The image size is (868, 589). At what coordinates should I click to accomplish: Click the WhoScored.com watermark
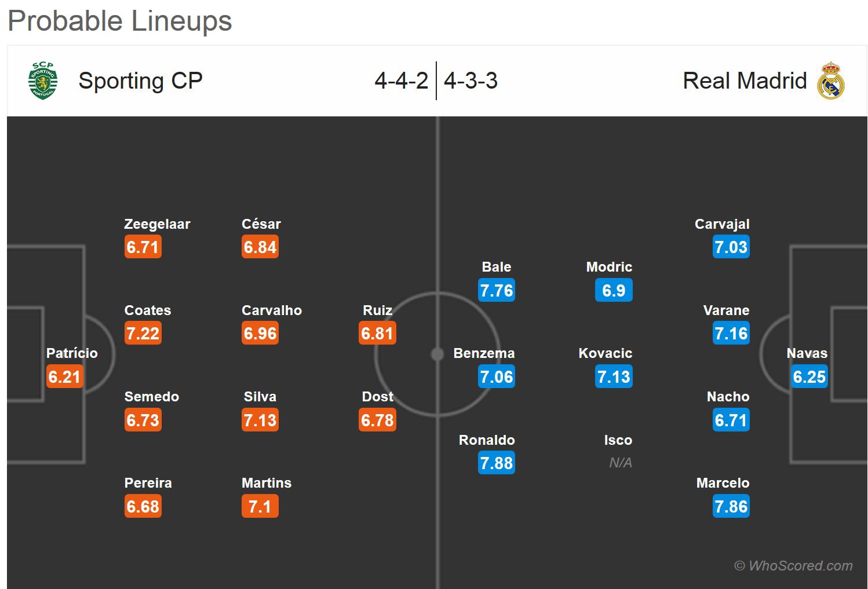793,566
